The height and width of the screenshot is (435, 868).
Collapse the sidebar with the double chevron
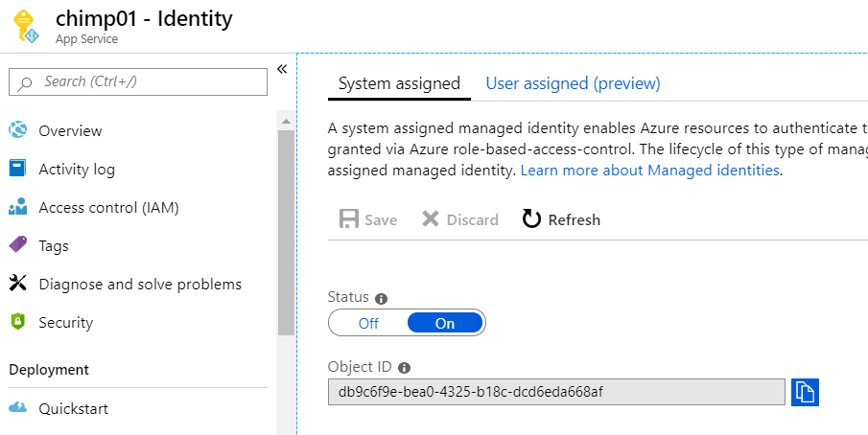[282, 69]
